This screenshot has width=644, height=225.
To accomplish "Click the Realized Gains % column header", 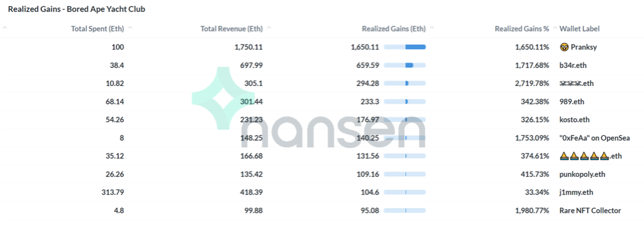I will tap(522, 29).
